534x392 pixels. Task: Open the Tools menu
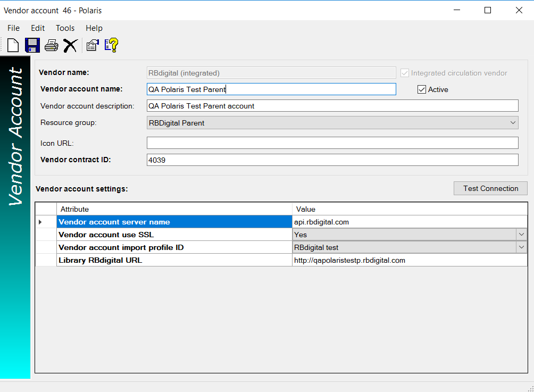[x=65, y=28]
